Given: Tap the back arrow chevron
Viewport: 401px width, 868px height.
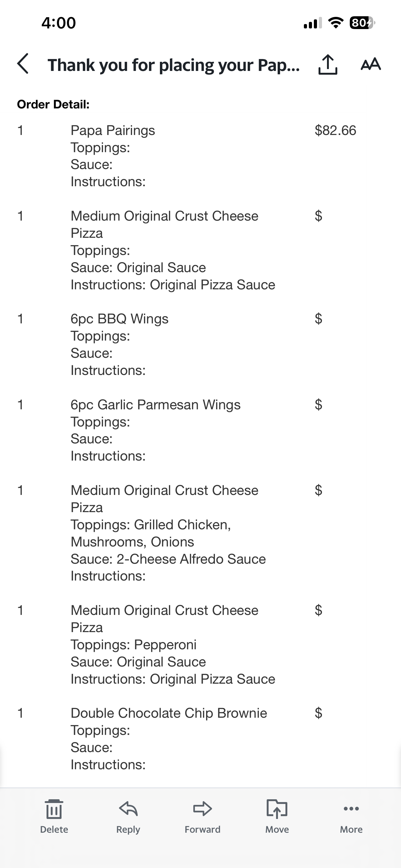Looking at the screenshot, I should 23,64.
